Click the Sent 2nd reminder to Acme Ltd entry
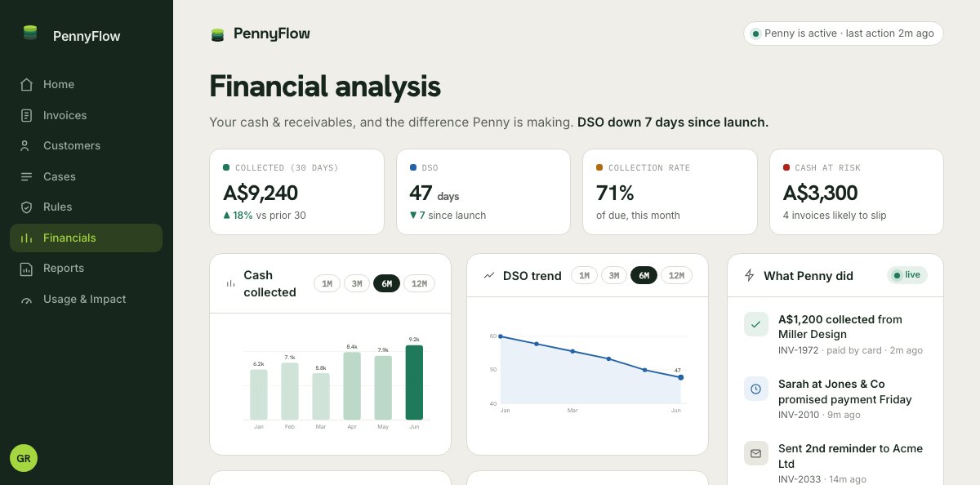Viewport: 980px width, 485px height. tap(835, 463)
